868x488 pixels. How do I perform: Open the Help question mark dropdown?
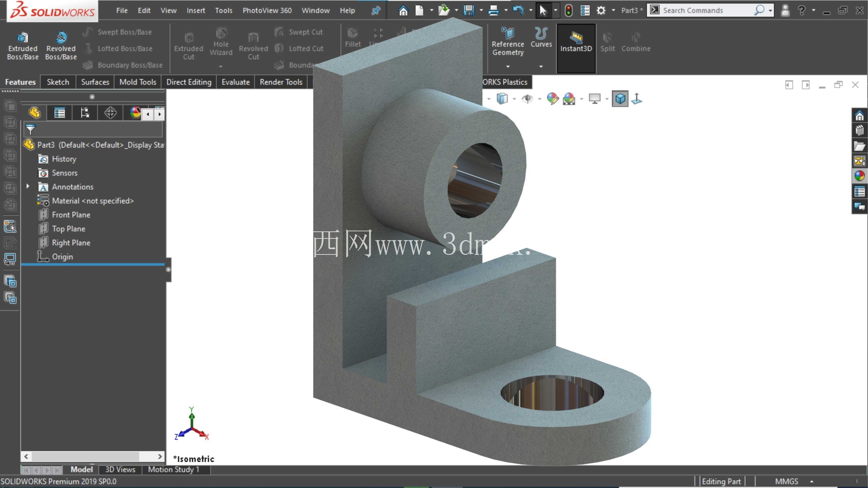[x=814, y=10]
